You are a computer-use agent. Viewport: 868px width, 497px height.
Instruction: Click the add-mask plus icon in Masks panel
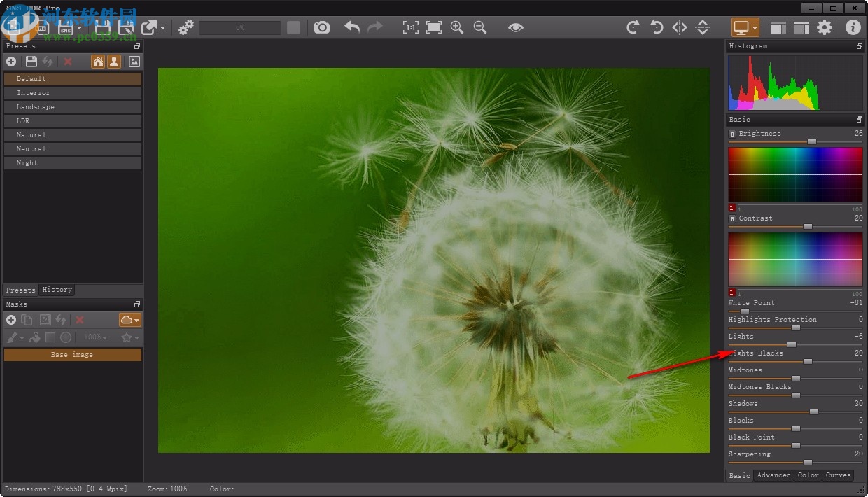coord(11,319)
